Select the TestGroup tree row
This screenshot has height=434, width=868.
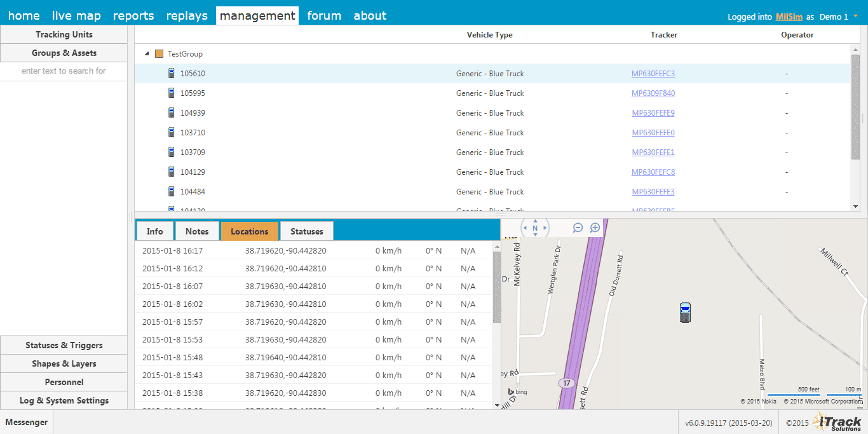click(492, 54)
